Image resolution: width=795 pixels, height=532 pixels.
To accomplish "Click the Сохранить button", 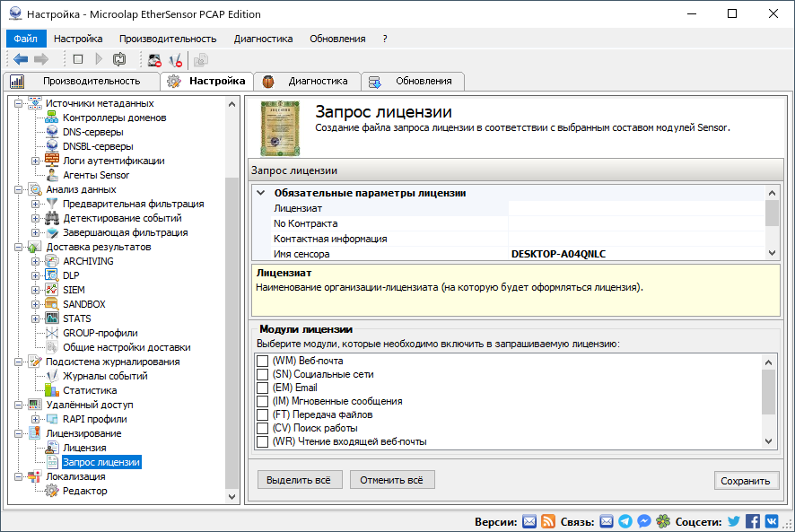I will [746, 481].
